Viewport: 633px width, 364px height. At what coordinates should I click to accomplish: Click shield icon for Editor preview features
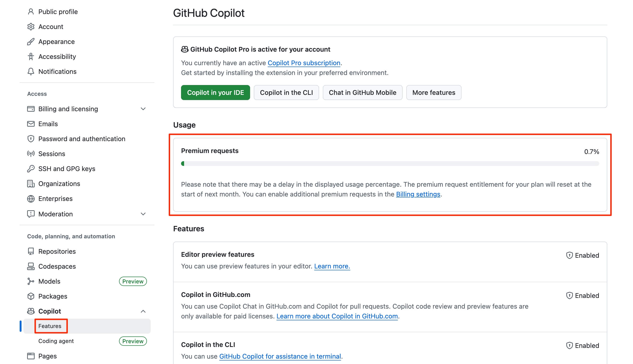[569, 256]
